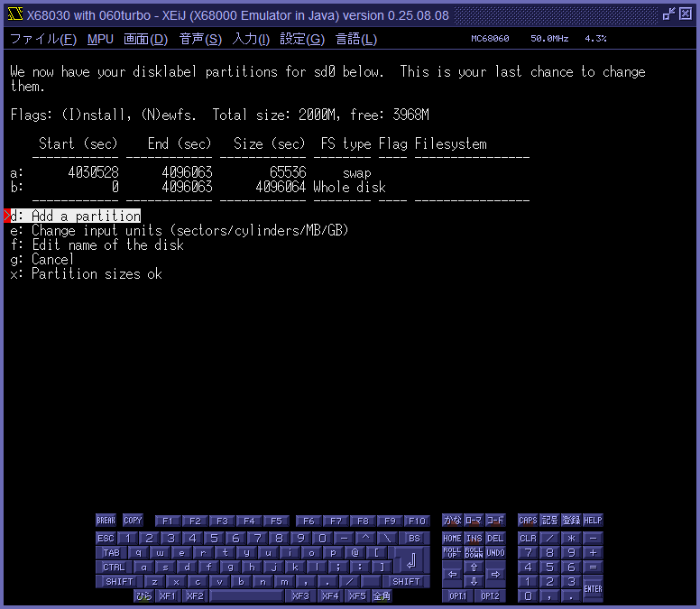Click the DEL key
The width and height of the screenshot is (700, 609).
[x=495, y=538]
